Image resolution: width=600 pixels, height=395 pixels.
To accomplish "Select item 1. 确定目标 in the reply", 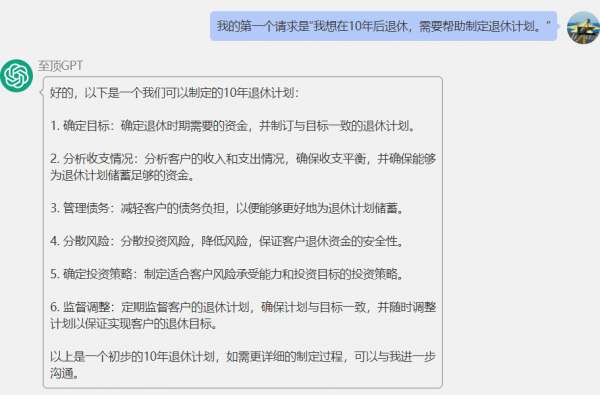I will [233, 126].
